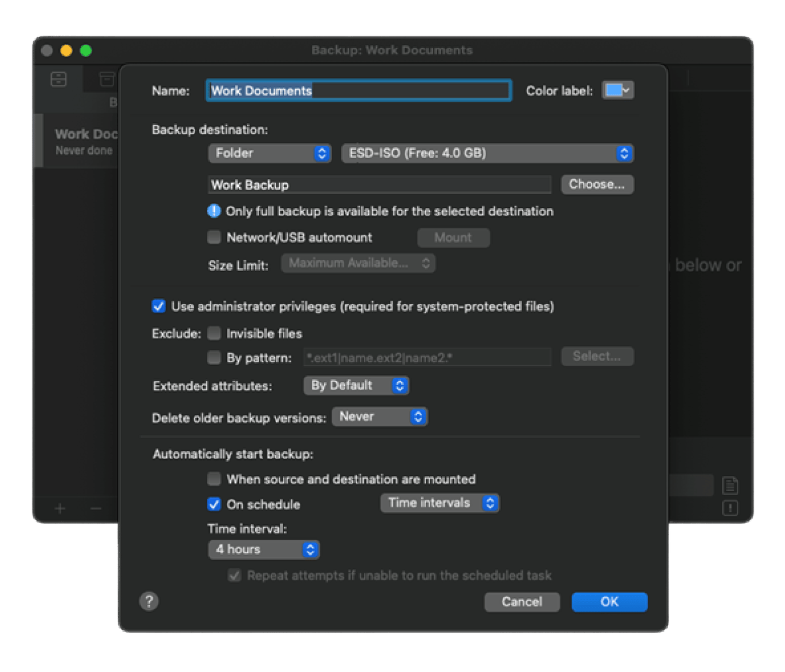Open the 4 hours time interval dropdown
Viewport: 785px width, 672px height.
click(264, 549)
